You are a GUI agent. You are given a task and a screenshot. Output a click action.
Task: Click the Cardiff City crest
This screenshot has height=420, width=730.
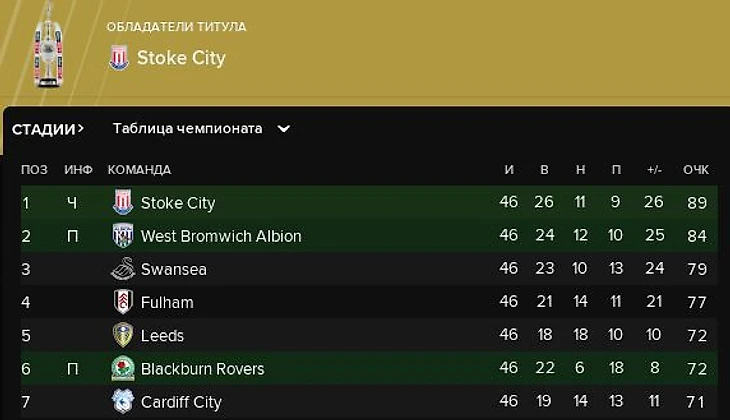coord(123,401)
